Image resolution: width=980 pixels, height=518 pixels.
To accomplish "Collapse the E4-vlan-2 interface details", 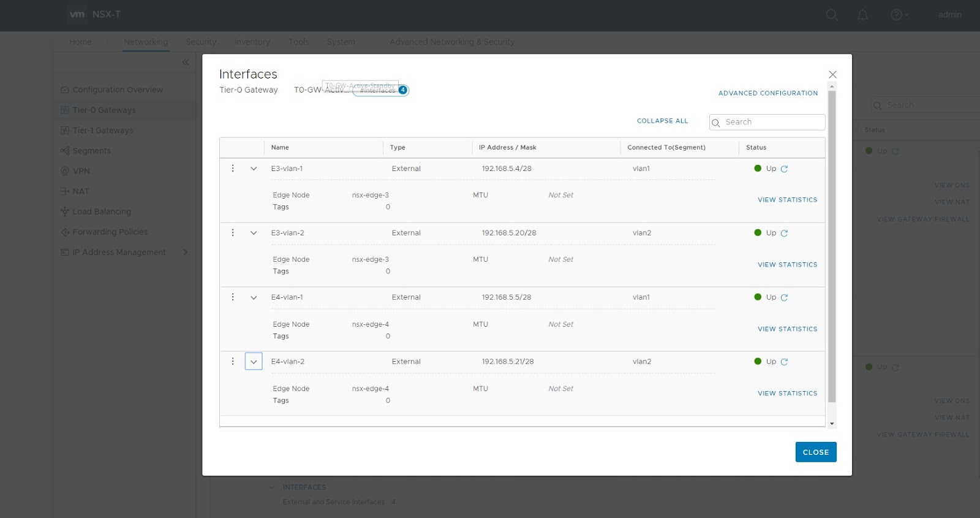I will tap(254, 362).
